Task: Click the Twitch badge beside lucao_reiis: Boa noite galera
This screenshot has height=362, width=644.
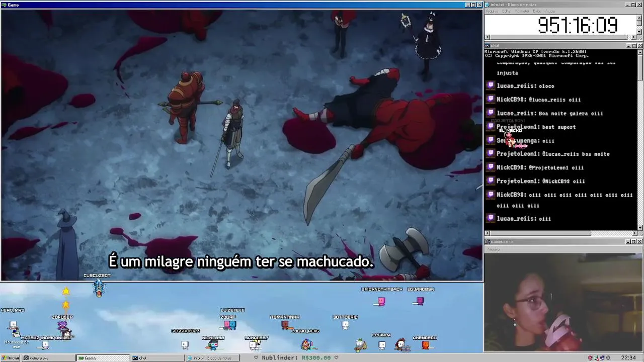Action: click(x=491, y=113)
